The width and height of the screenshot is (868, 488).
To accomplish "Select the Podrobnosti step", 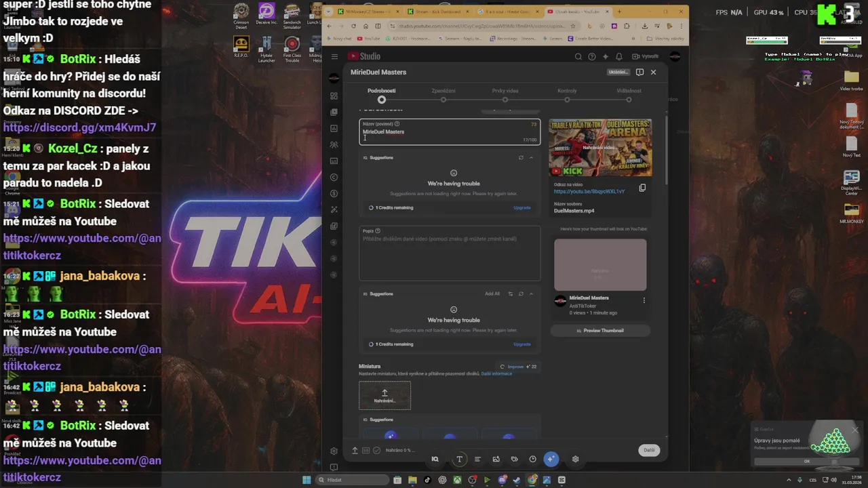I will [382, 95].
